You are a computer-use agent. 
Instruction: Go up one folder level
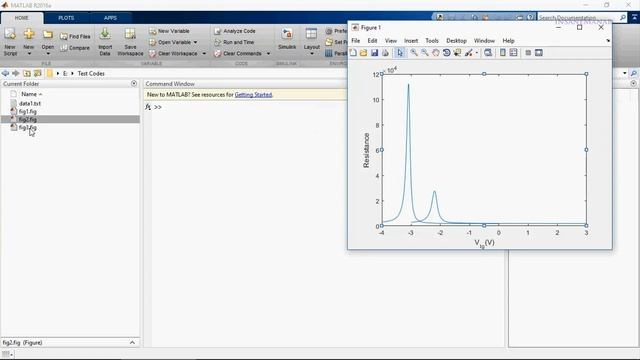click(27, 73)
